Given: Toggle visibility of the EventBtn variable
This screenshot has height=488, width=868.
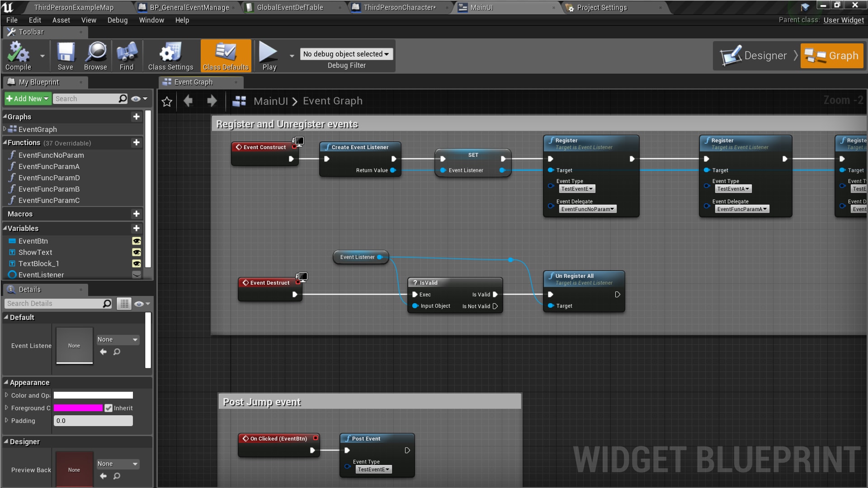Looking at the screenshot, I should 137,241.
